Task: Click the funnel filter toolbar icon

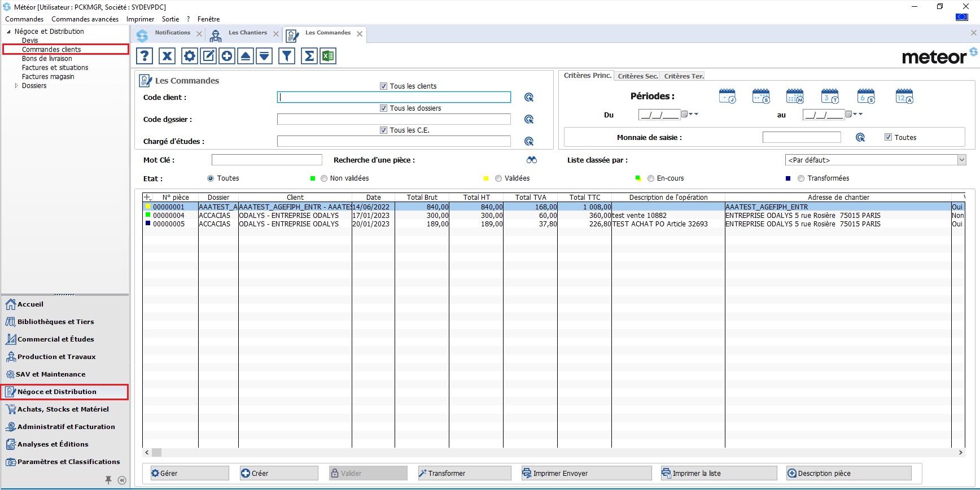Action: 287,56
